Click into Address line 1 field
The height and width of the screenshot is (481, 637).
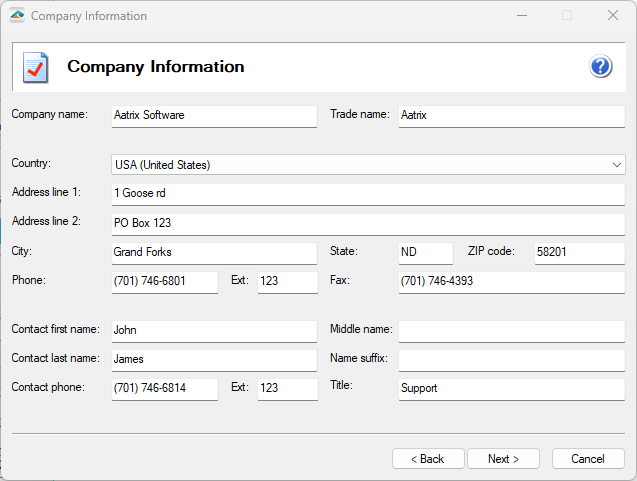click(x=368, y=195)
